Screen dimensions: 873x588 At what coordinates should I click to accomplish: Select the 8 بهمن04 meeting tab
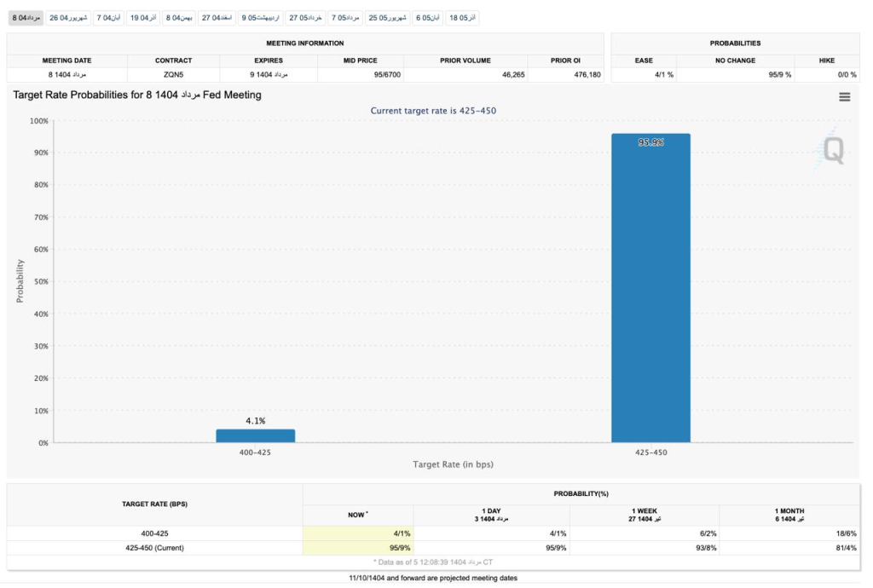[179, 17]
